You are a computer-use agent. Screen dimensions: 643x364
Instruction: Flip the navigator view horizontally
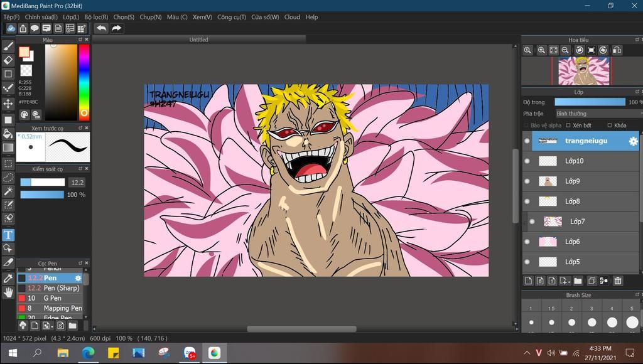pyautogui.click(x=617, y=50)
